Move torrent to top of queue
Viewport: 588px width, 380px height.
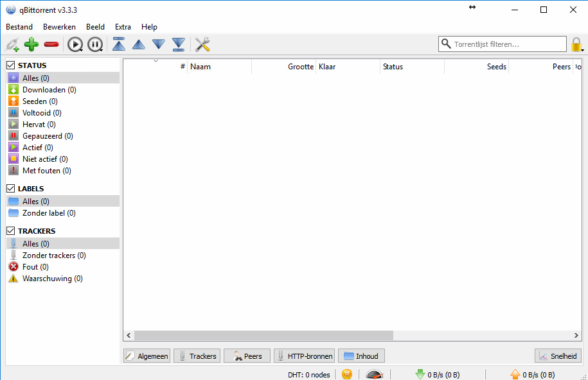click(119, 44)
